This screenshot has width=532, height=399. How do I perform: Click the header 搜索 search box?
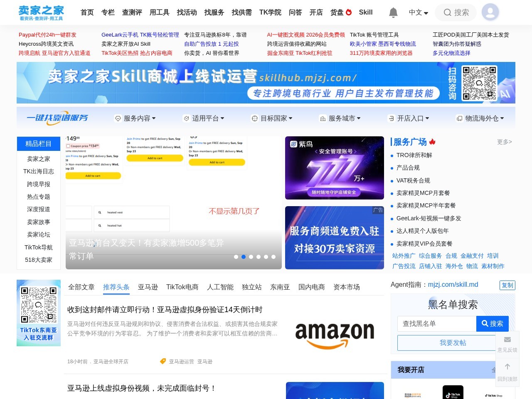tap(456, 12)
